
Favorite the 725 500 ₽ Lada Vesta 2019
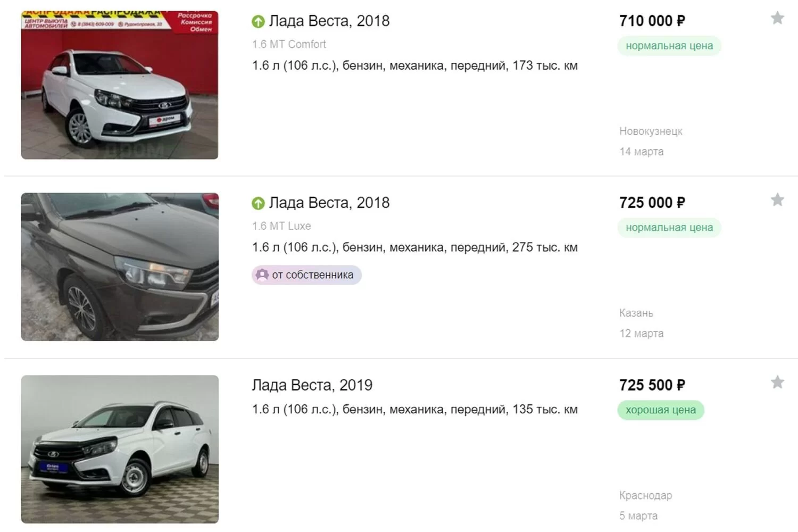tap(777, 382)
